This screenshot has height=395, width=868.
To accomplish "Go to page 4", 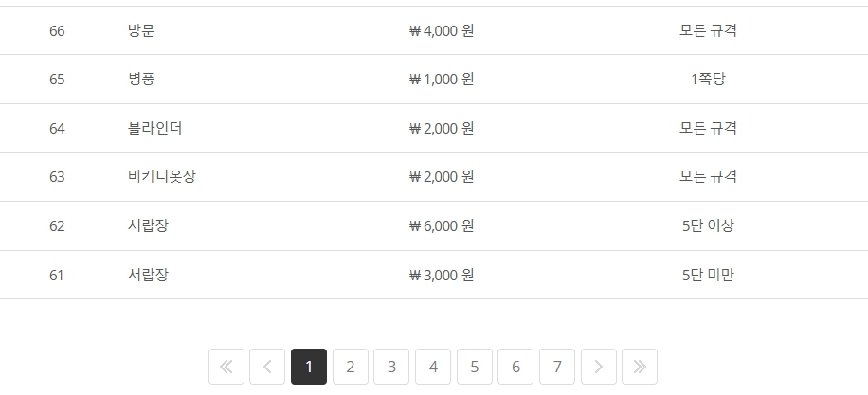I will pyautogui.click(x=433, y=367).
